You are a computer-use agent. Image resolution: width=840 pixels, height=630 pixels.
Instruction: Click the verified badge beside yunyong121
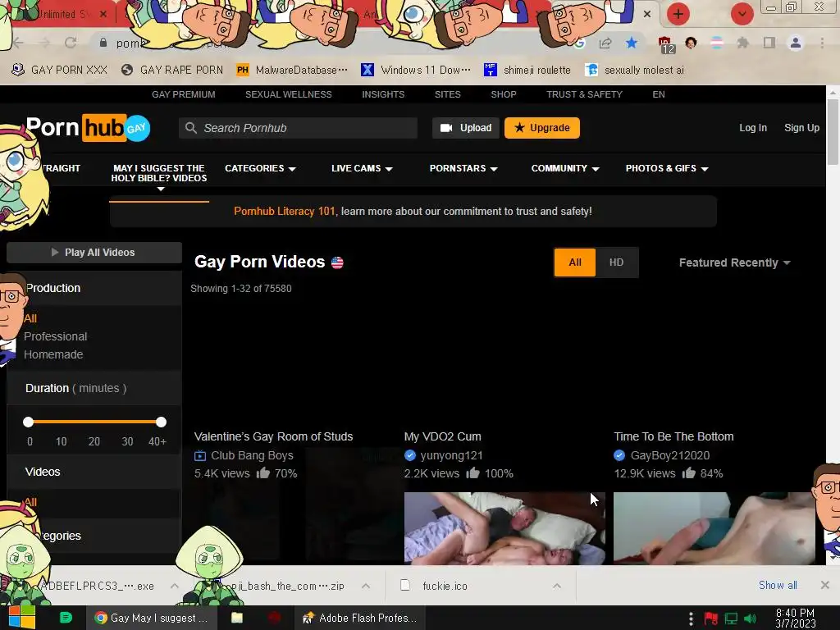click(x=410, y=455)
